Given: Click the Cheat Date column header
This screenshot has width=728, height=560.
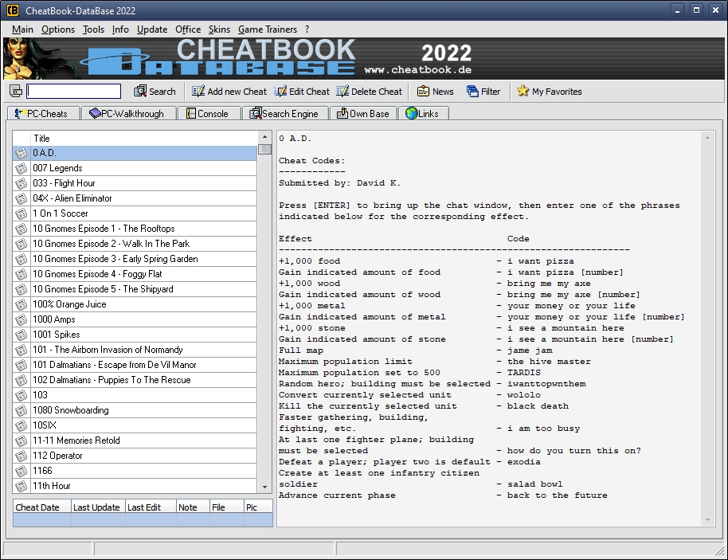Looking at the screenshot, I should click(x=41, y=507).
